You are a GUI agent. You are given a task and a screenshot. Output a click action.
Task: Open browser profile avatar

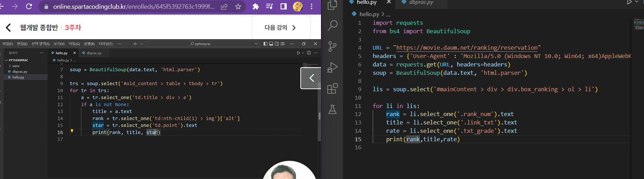(298, 7)
